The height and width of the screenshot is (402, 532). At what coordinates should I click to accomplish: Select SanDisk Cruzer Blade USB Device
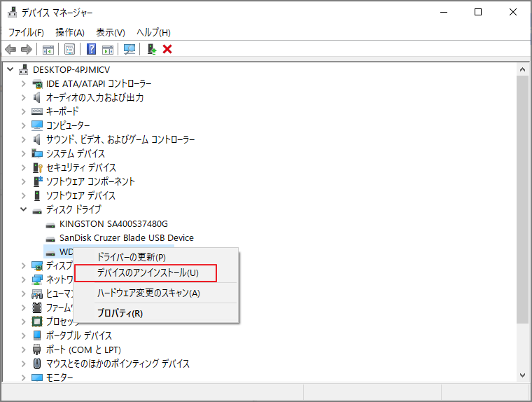click(127, 237)
